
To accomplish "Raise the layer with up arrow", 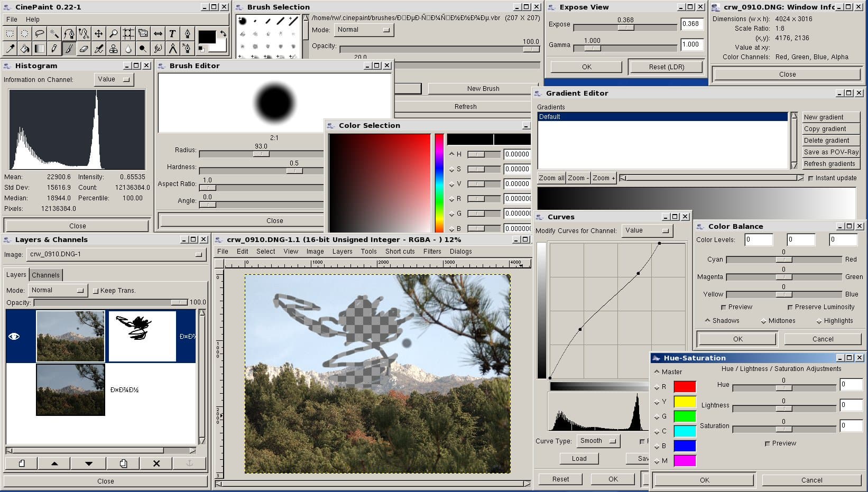I will (x=54, y=463).
